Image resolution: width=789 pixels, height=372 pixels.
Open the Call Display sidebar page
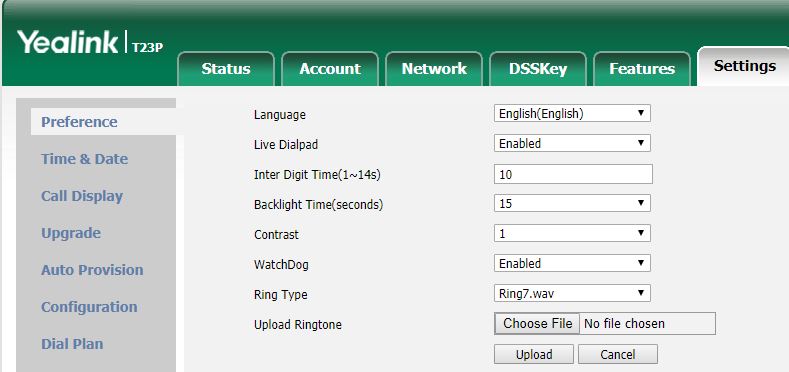point(82,196)
